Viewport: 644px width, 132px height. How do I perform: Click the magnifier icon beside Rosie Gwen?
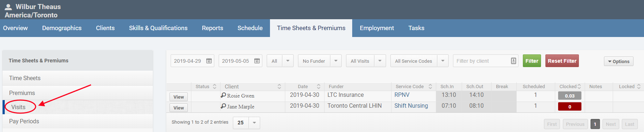pyautogui.click(x=223, y=95)
